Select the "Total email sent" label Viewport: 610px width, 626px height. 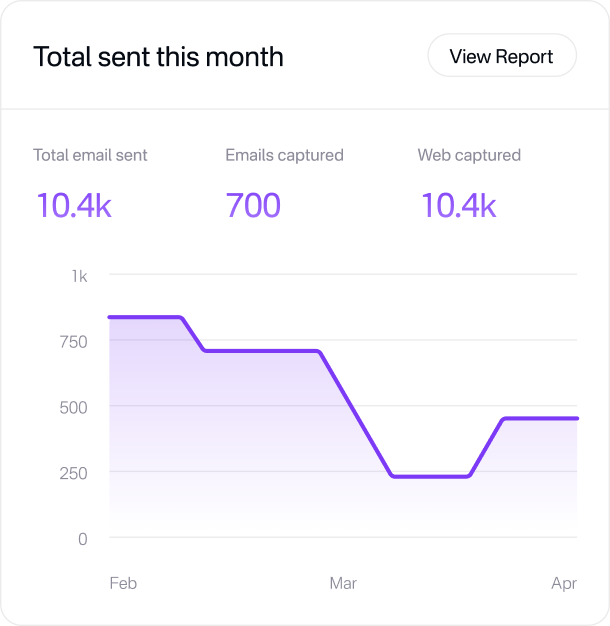click(90, 155)
